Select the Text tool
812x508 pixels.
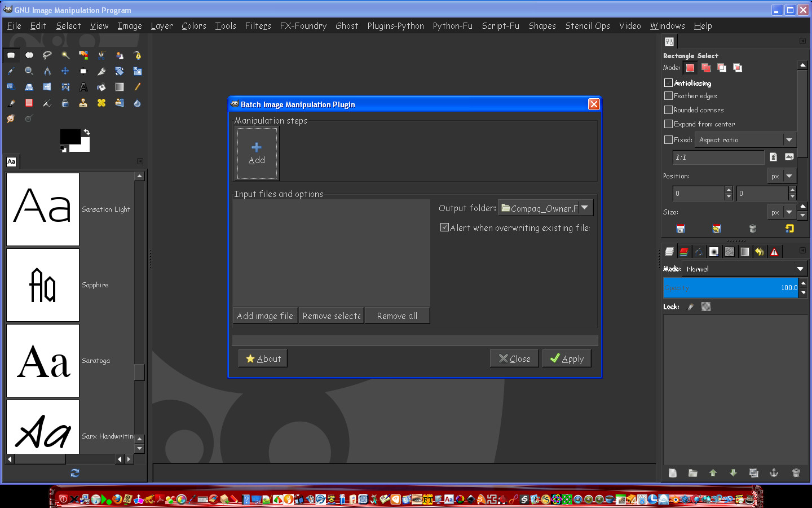click(x=83, y=87)
